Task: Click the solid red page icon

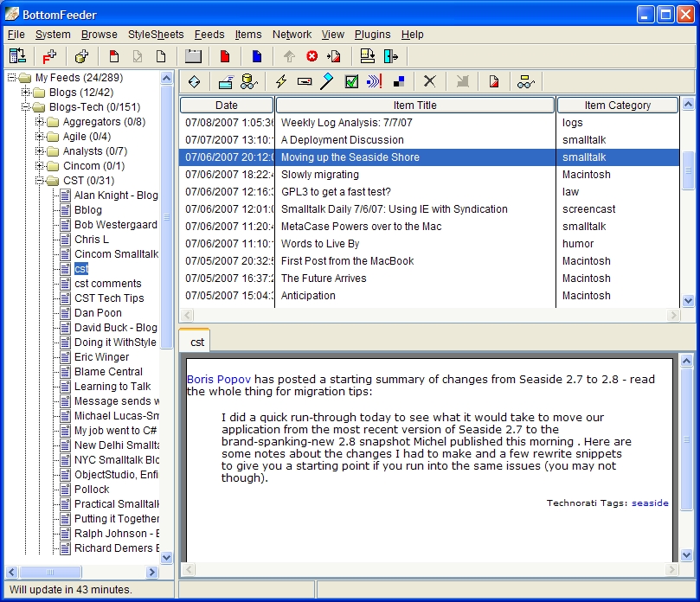Action: [225, 56]
